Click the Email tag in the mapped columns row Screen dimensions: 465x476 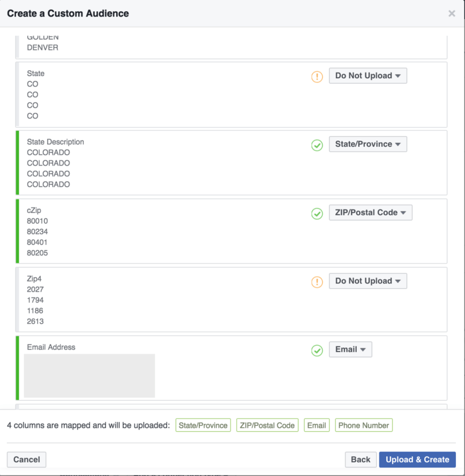[316, 425]
